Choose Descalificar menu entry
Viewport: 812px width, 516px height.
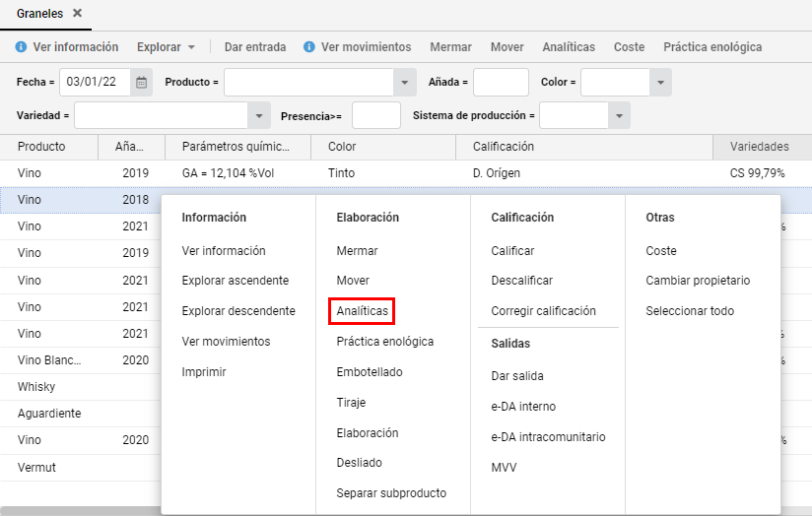(x=521, y=281)
